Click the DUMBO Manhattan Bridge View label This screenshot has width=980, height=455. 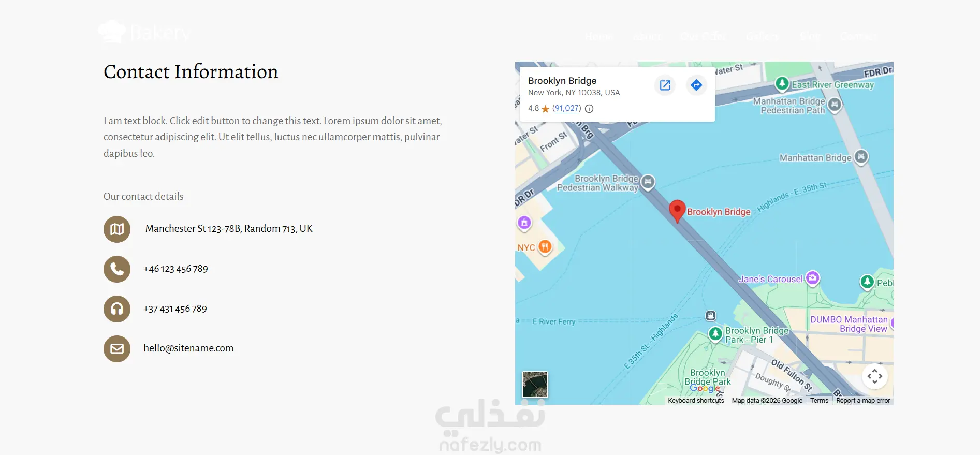click(849, 324)
